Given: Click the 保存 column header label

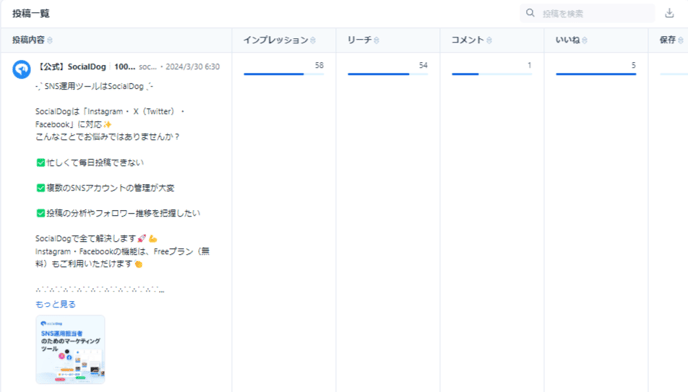Looking at the screenshot, I should (x=668, y=40).
